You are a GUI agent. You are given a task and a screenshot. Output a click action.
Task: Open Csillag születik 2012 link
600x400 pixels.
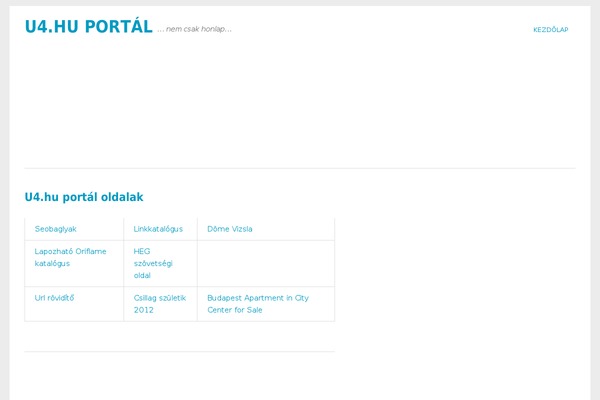point(160,304)
